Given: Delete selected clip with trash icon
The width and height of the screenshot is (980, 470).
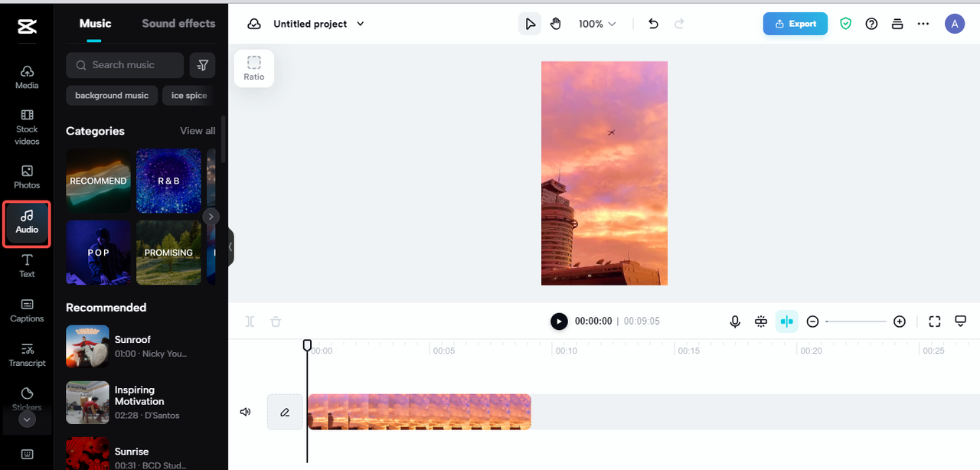Looking at the screenshot, I should (x=276, y=321).
